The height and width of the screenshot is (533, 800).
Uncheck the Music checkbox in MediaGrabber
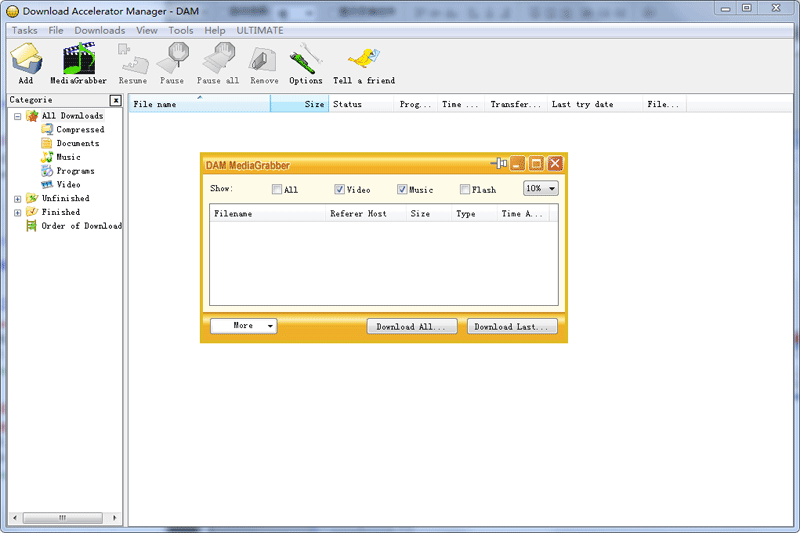pyautogui.click(x=402, y=189)
